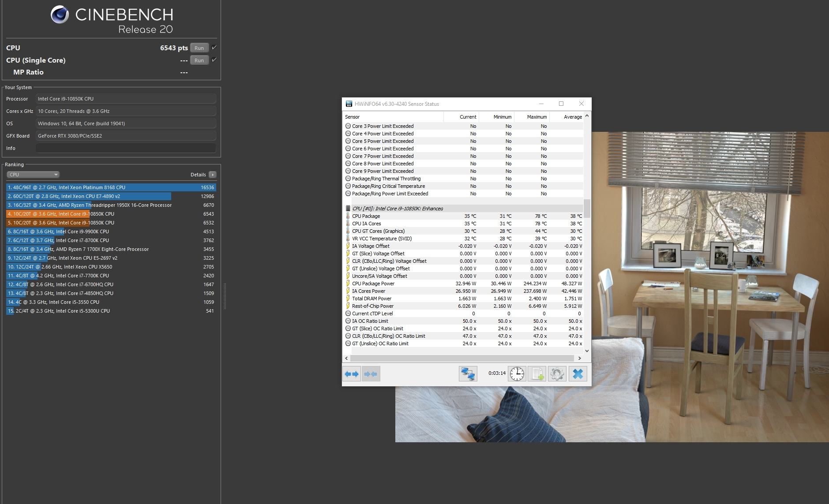The width and height of the screenshot is (829, 504).
Task: Run the CPU multi-core benchmark
Action: [199, 48]
